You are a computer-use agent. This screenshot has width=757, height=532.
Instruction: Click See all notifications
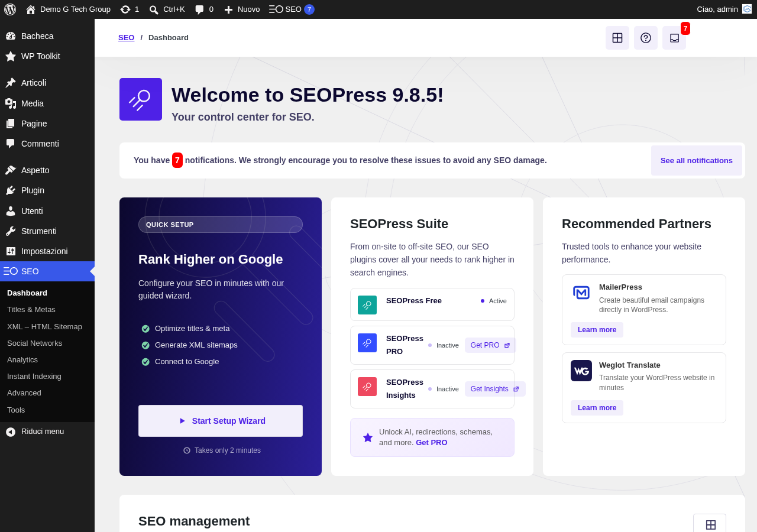pos(697,160)
